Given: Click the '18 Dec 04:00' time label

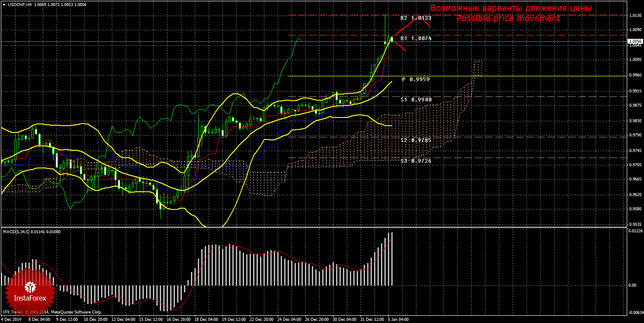Looking at the screenshot, I should pos(206,320).
